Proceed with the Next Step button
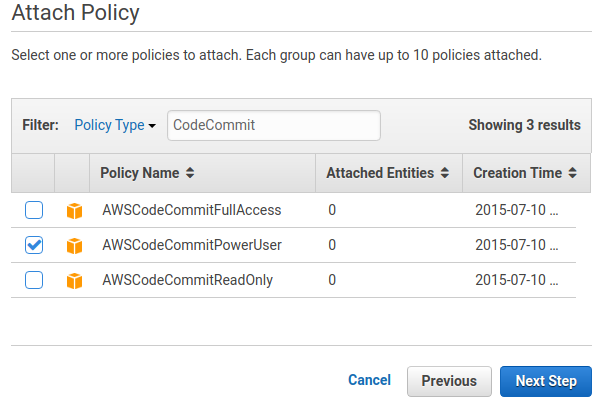The image size is (607, 405). click(x=546, y=381)
